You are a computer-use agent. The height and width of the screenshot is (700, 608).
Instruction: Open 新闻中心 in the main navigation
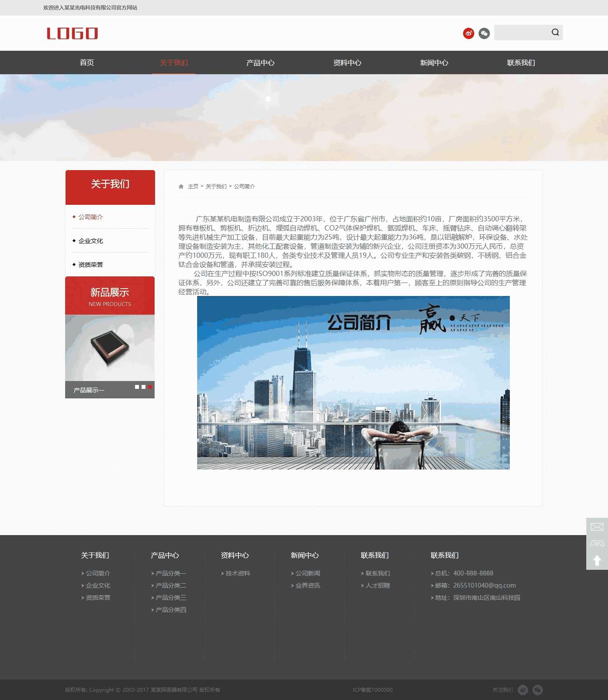click(x=434, y=63)
